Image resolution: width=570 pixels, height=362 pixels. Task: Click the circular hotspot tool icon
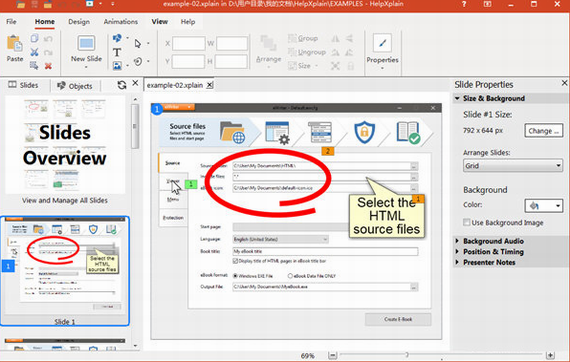138,61
